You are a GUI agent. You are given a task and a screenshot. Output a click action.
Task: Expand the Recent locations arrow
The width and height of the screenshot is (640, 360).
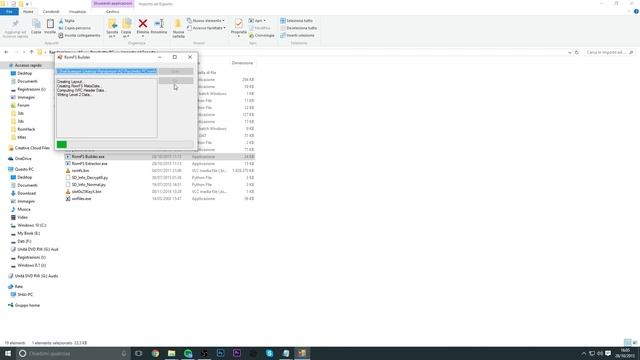tap(24, 52)
